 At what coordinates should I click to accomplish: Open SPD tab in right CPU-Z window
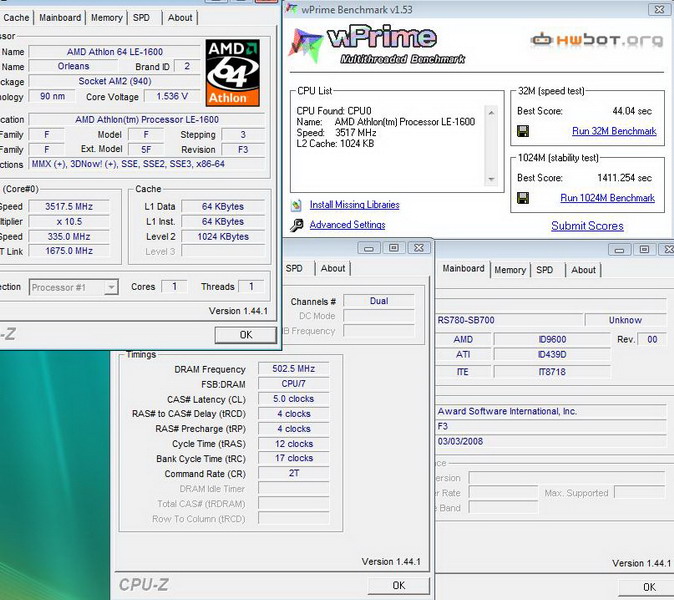click(544, 270)
